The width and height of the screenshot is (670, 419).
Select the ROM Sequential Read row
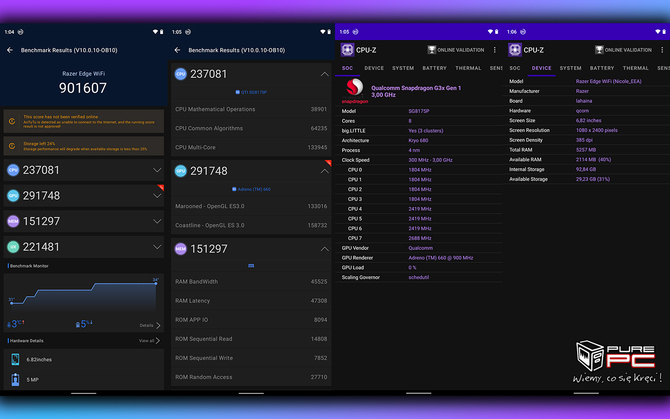[251, 339]
